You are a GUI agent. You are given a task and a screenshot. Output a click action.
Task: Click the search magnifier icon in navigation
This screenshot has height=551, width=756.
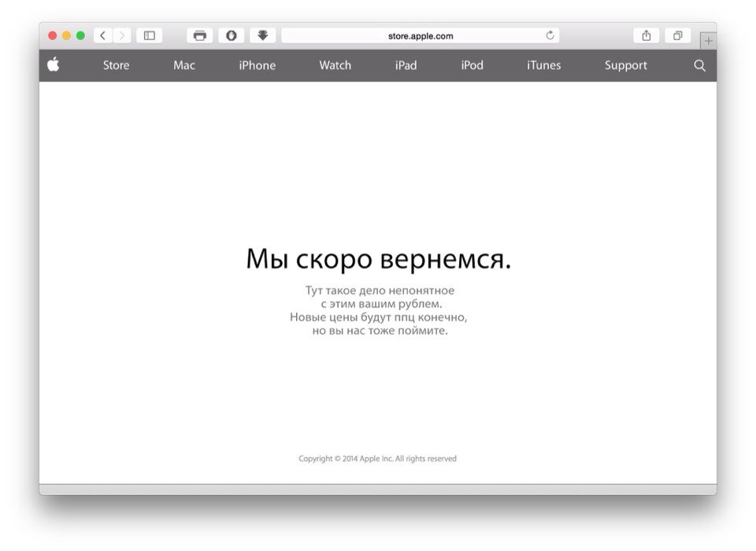pos(699,65)
